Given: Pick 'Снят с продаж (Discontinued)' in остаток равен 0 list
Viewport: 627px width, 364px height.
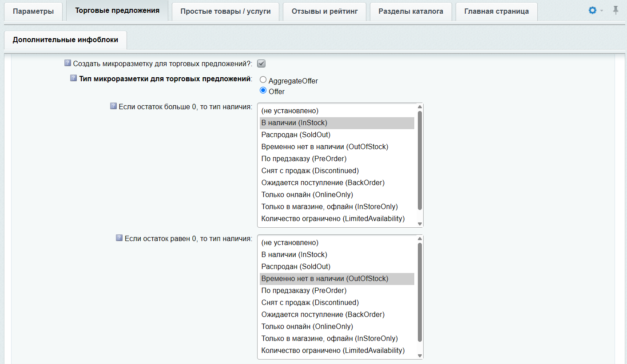Looking at the screenshot, I should (337, 303).
